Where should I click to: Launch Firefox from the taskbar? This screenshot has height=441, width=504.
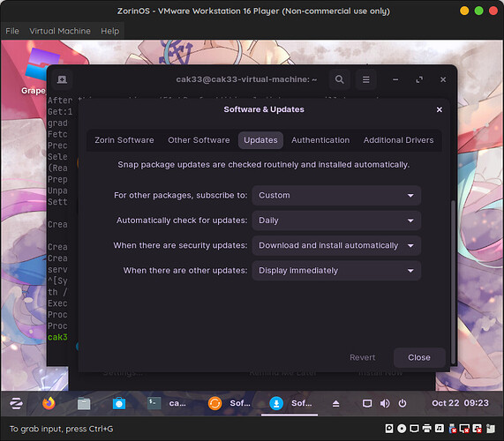click(x=49, y=403)
